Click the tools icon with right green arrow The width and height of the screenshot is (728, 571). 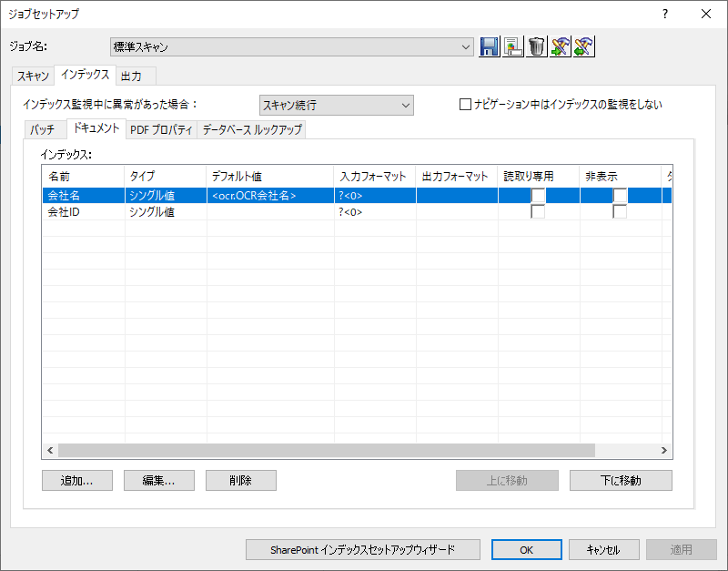(561, 46)
